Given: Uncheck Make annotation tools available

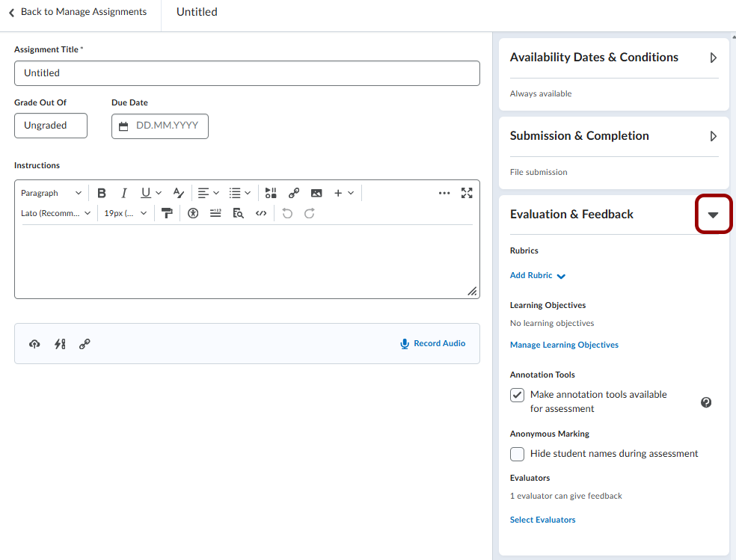Looking at the screenshot, I should coord(518,395).
